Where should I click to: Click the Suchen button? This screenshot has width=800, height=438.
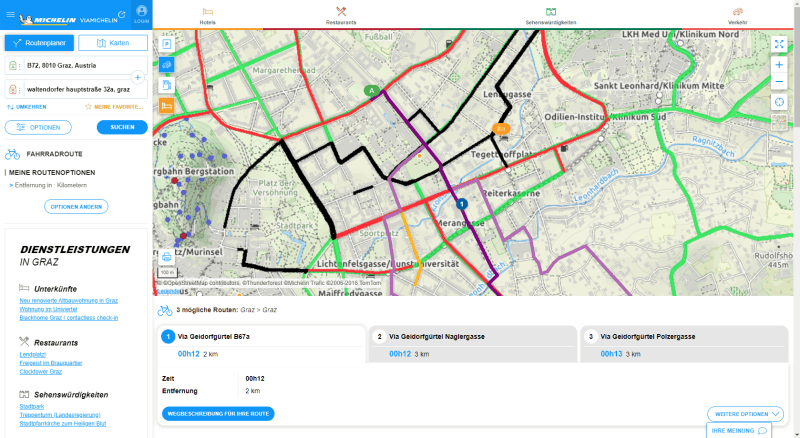click(x=122, y=127)
